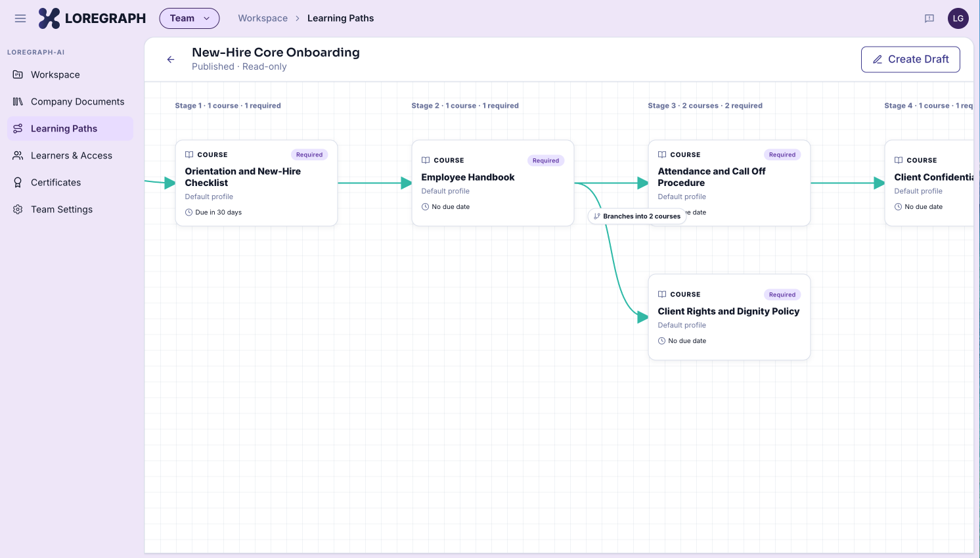This screenshot has height=558, width=980.
Task: Select Learning Paths in sidebar
Action: click(x=70, y=129)
